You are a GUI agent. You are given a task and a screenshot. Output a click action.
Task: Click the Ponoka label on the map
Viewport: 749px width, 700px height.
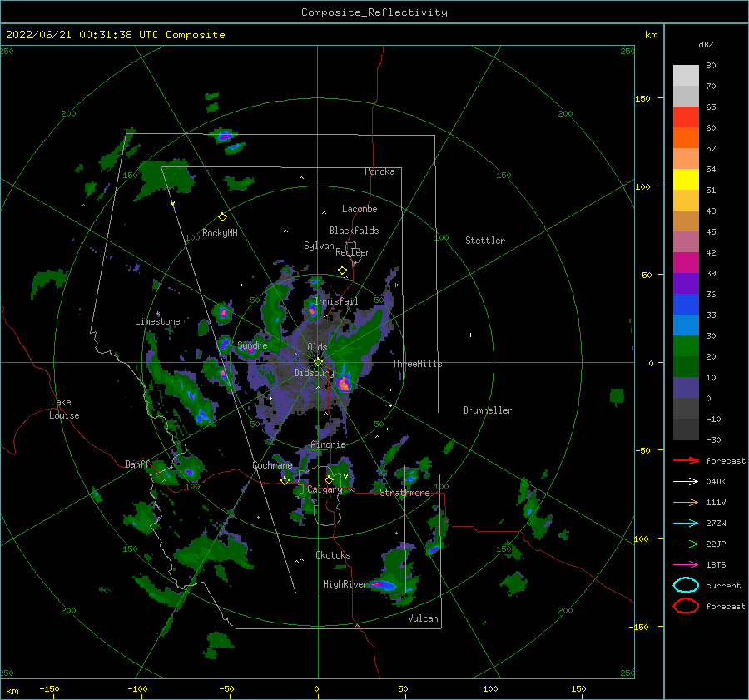point(379,171)
